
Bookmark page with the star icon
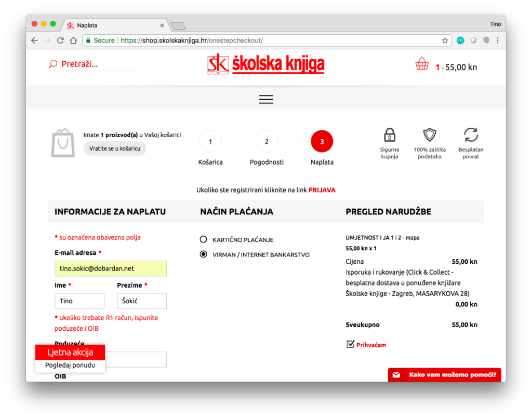445,40
